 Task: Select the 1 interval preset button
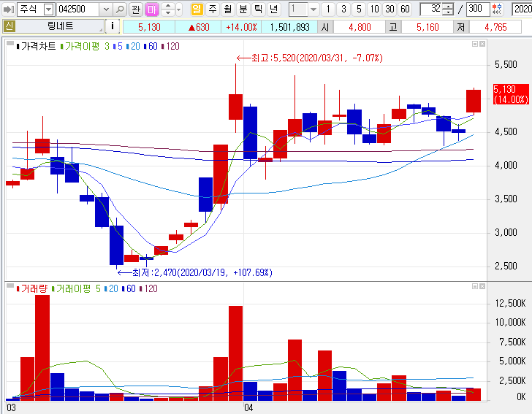(328, 9)
